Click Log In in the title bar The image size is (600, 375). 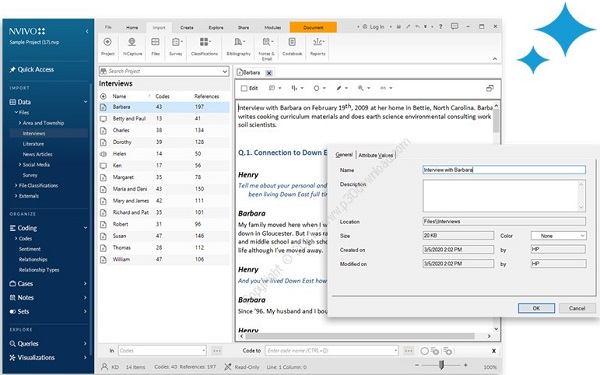pos(373,27)
